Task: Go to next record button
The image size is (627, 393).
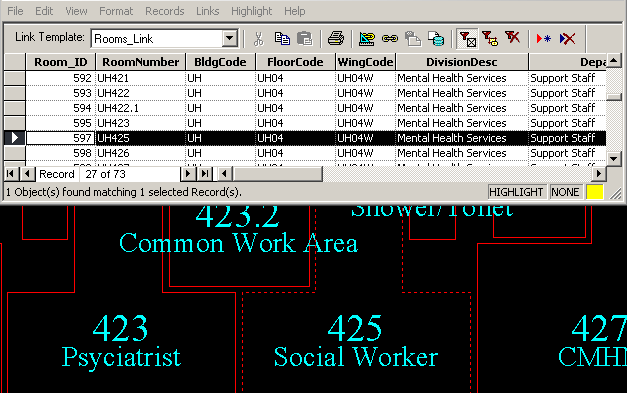Action: (187, 174)
